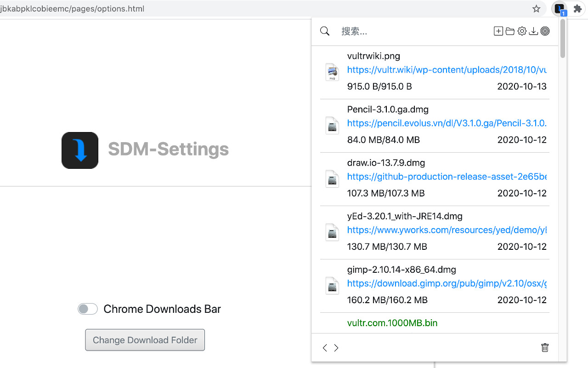The image size is (588, 368).
Task: Click the SDM-Settings app logo
Action: pos(80,150)
